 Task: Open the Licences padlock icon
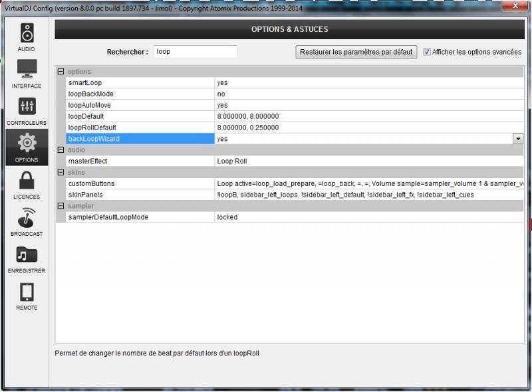27,180
